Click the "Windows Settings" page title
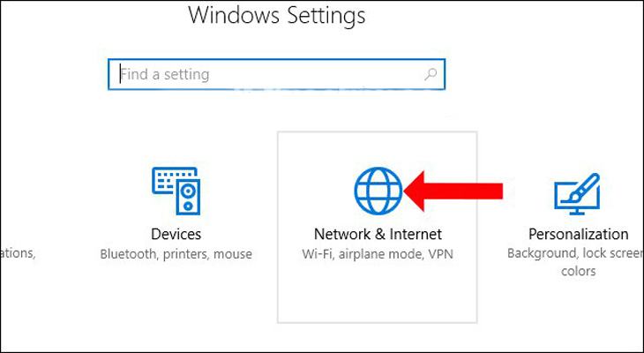The width and height of the screenshot is (644, 353). click(276, 16)
